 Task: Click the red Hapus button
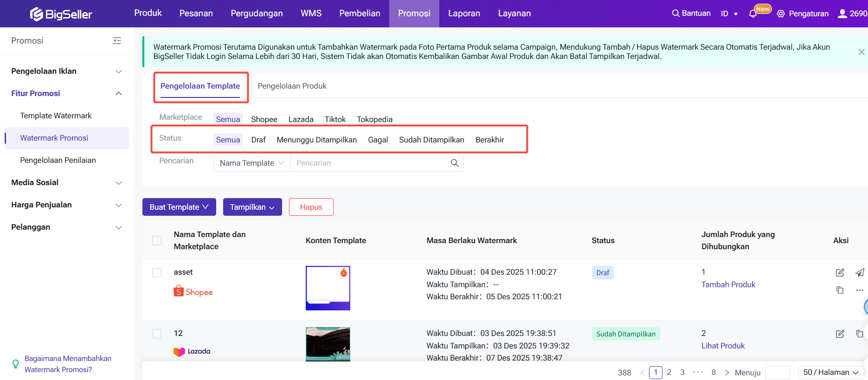[311, 207]
